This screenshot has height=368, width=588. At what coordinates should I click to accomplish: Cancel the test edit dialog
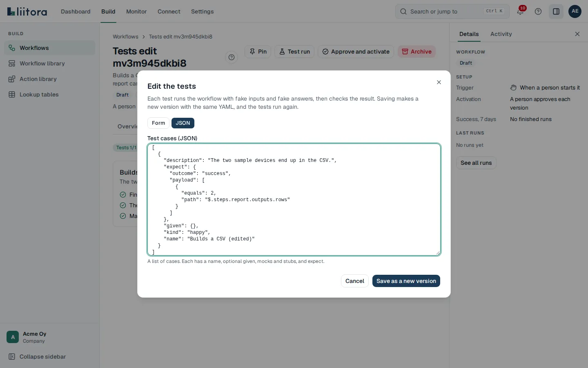355,281
